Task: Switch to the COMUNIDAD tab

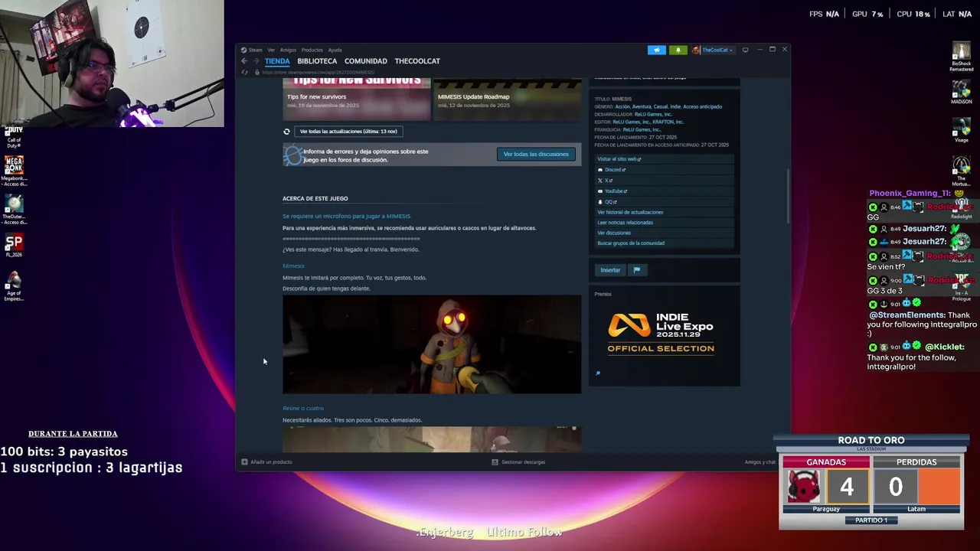Action: pyautogui.click(x=365, y=61)
